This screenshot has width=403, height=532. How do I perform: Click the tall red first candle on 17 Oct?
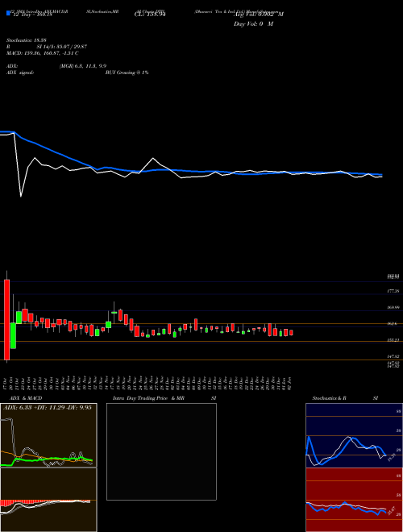point(6,320)
